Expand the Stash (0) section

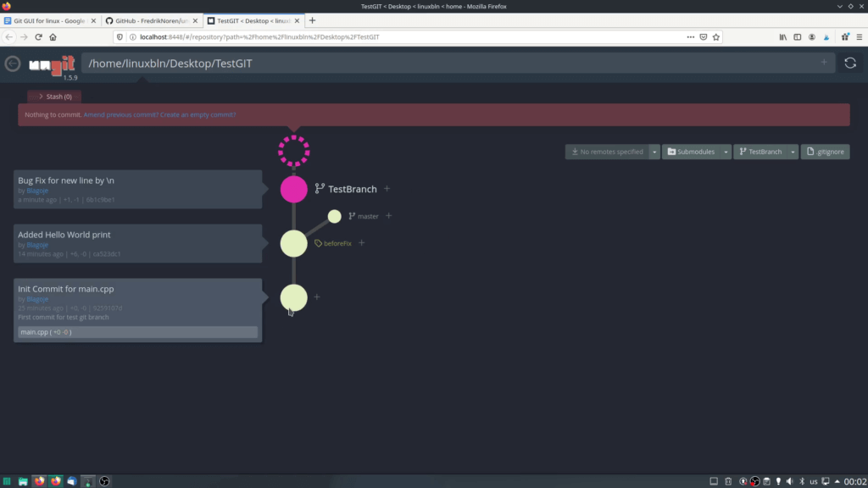pyautogui.click(x=54, y=97)
